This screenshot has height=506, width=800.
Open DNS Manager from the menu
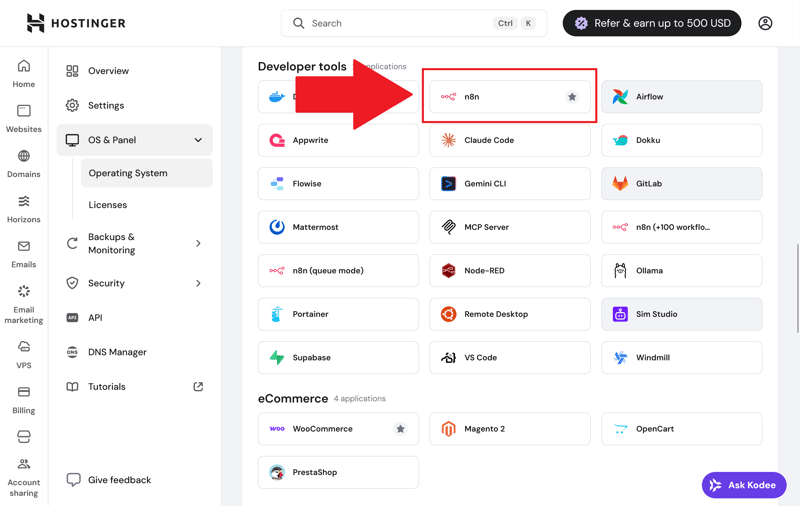(117, 352)
